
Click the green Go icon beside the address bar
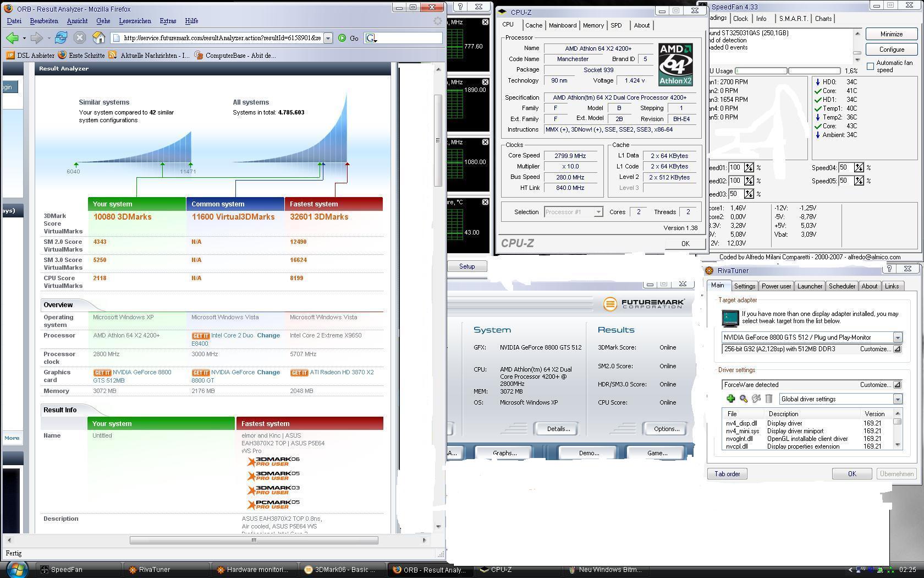tap(342, 38)
